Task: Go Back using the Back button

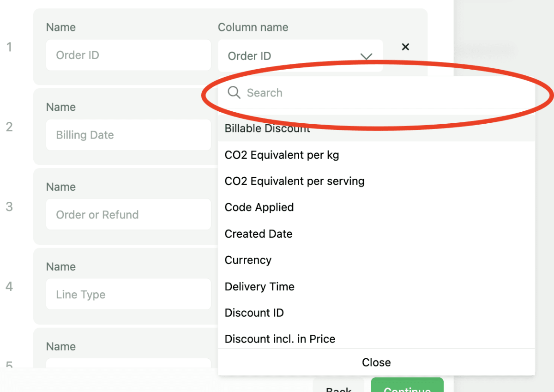Action: coord(338,387)
